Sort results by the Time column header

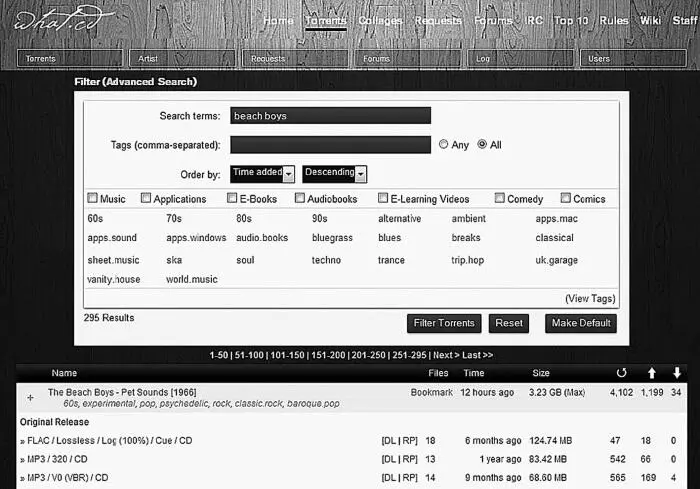tap(474, 373)
